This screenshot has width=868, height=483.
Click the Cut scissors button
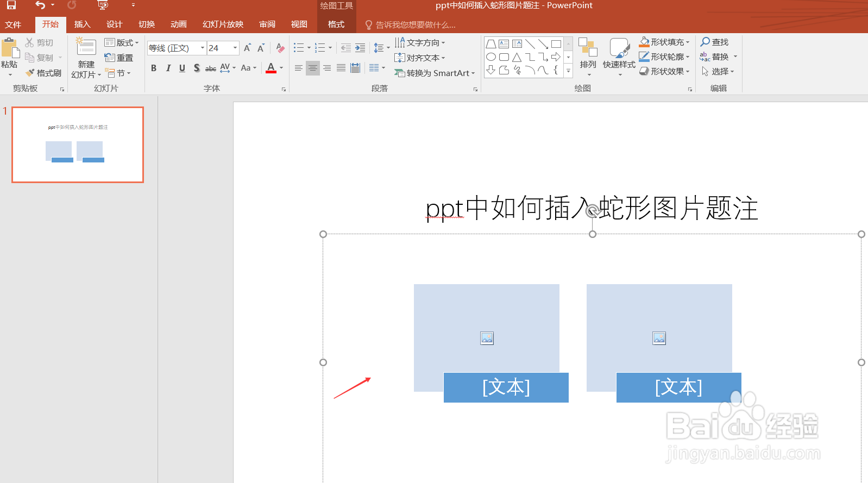tap(39, 42)
